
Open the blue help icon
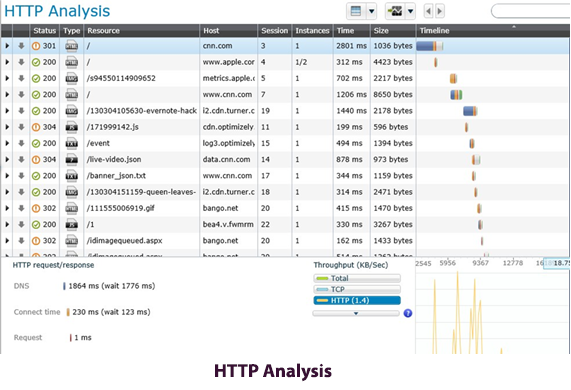(x=408, y=313)
